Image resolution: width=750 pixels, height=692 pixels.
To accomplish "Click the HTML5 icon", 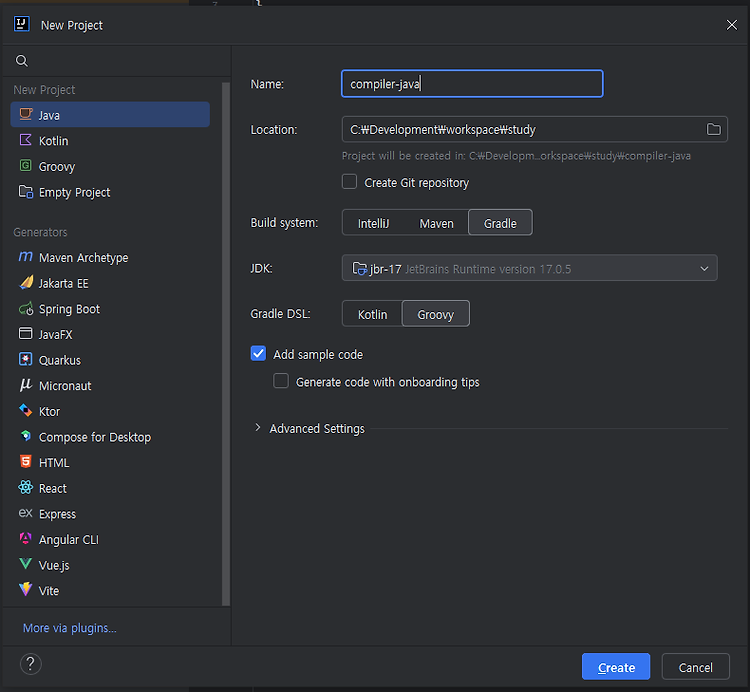I will (x=25, y=461).
